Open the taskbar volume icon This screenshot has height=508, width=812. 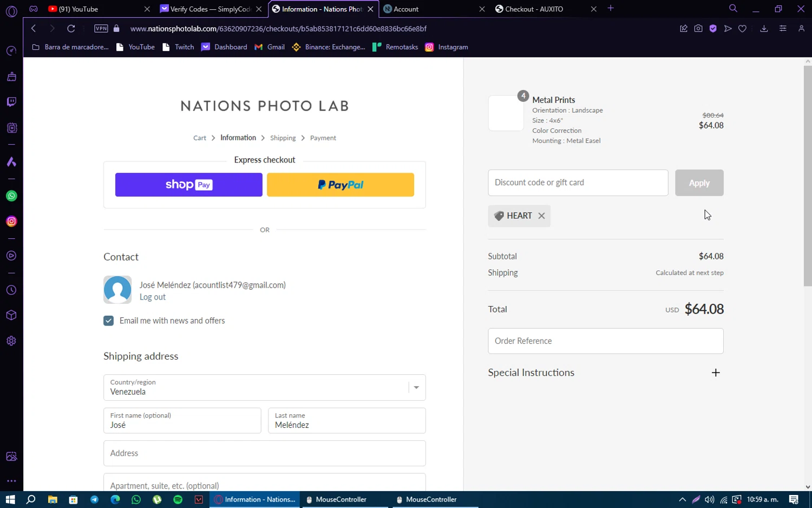[710, 499]
